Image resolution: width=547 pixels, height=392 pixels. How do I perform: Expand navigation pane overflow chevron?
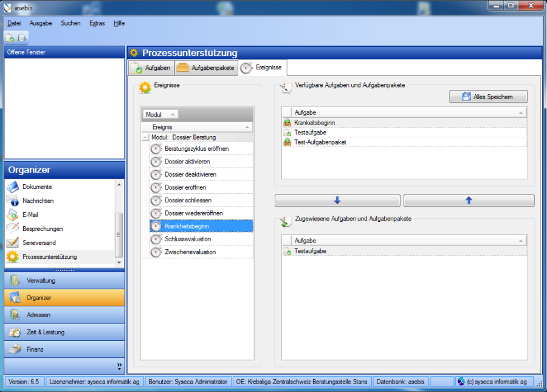tap(119, 366)
